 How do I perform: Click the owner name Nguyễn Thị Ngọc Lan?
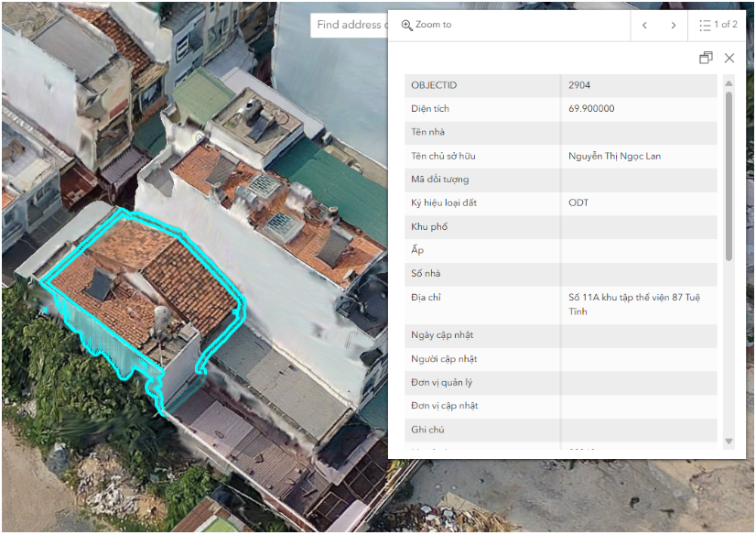pos(614,156)
